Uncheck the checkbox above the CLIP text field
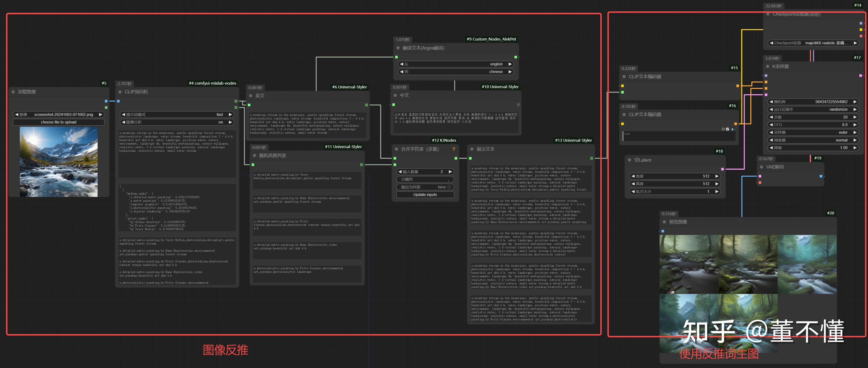Image resolution: width=868 pixels, height=368 pixels. (x=728, y=129)
